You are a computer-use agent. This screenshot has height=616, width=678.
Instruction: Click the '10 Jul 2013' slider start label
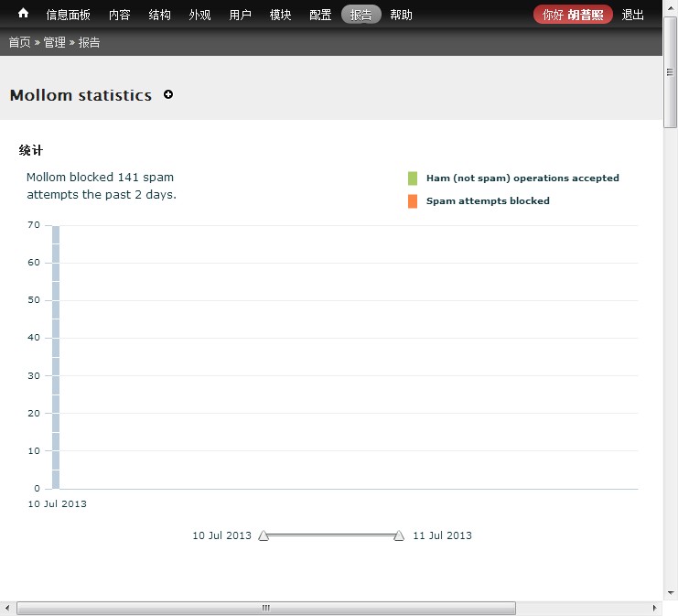coord(221,535)
